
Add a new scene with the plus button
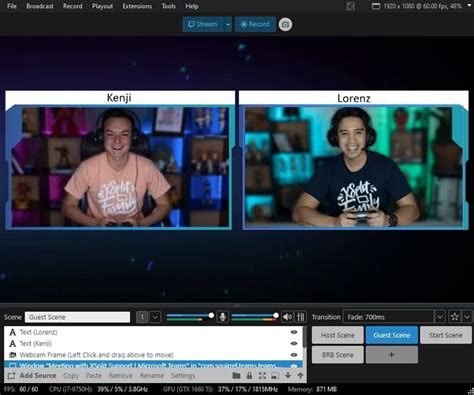click(392, 355)
